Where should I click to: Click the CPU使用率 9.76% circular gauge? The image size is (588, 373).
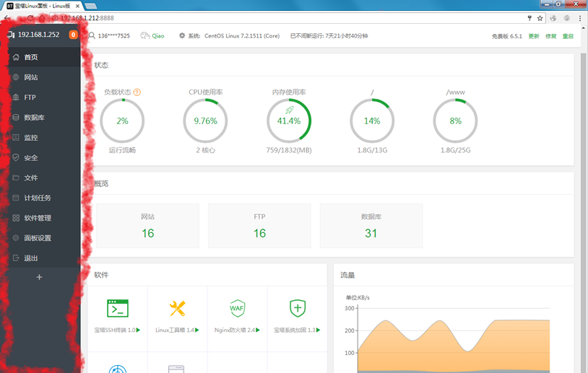(205, 120)
